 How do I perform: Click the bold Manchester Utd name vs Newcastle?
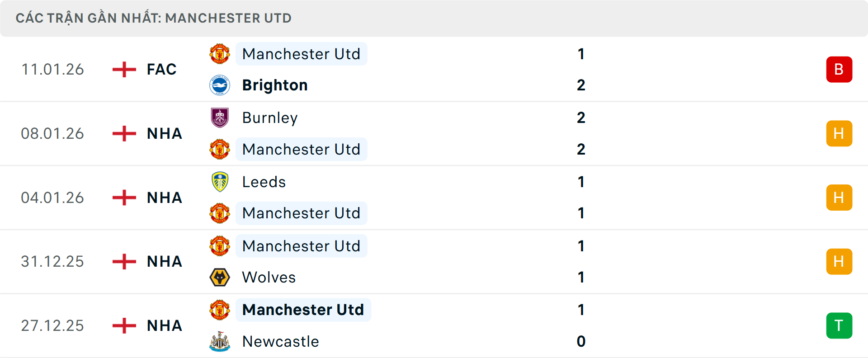pyautogui.click(x=303, y=310)
